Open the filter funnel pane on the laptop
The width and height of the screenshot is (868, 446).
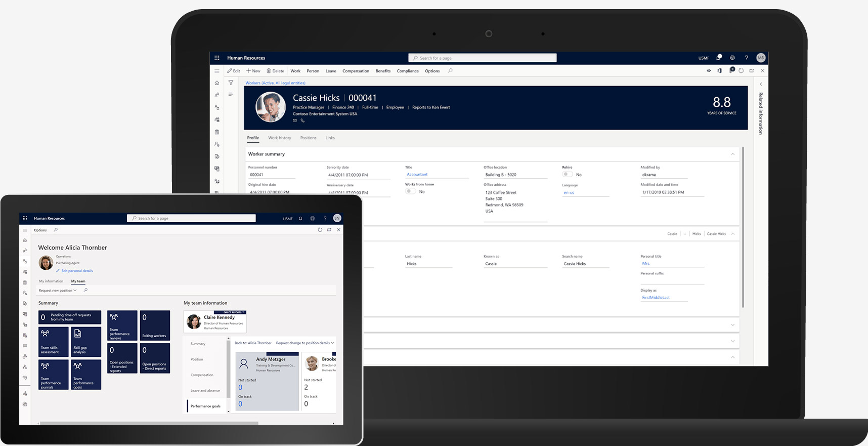point(231,83)
